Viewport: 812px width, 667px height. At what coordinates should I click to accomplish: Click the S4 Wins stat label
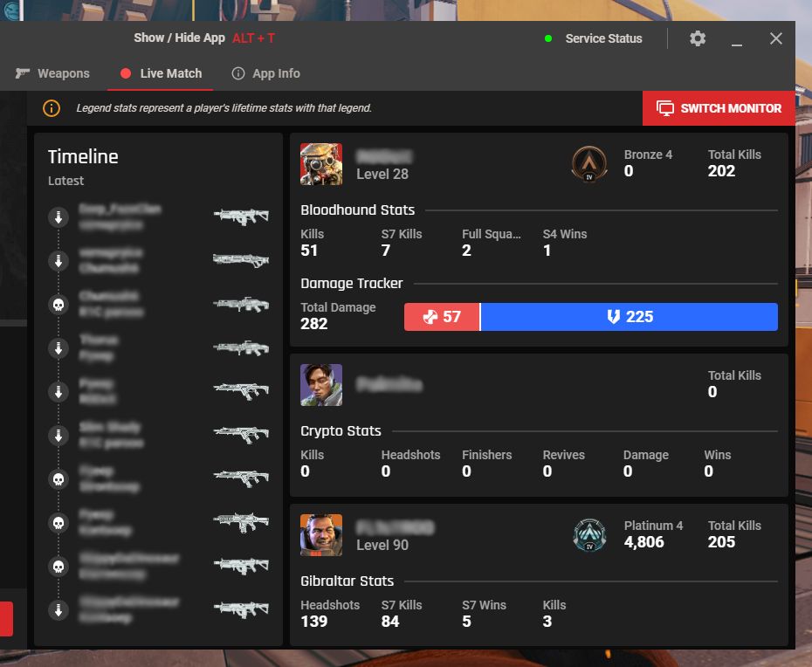click(x=565, y=234)
